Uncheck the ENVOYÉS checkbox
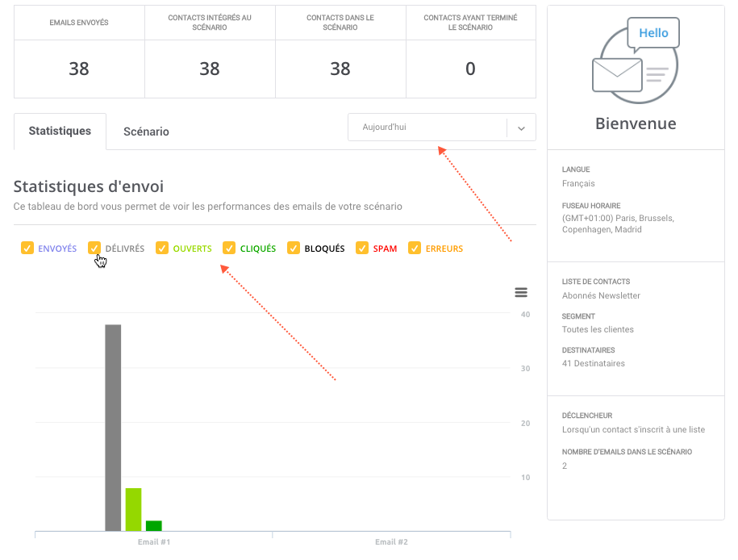The height and width of the screenshot is (560, 738). (27, 248)
